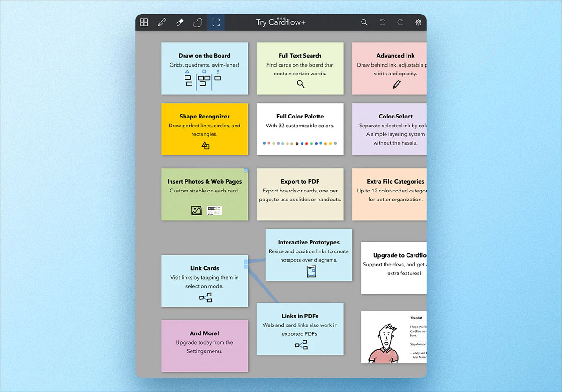Select the Export to PDF card
Image resolution: width=562 pixels, height=392 pixels.
tap(300, 194)
